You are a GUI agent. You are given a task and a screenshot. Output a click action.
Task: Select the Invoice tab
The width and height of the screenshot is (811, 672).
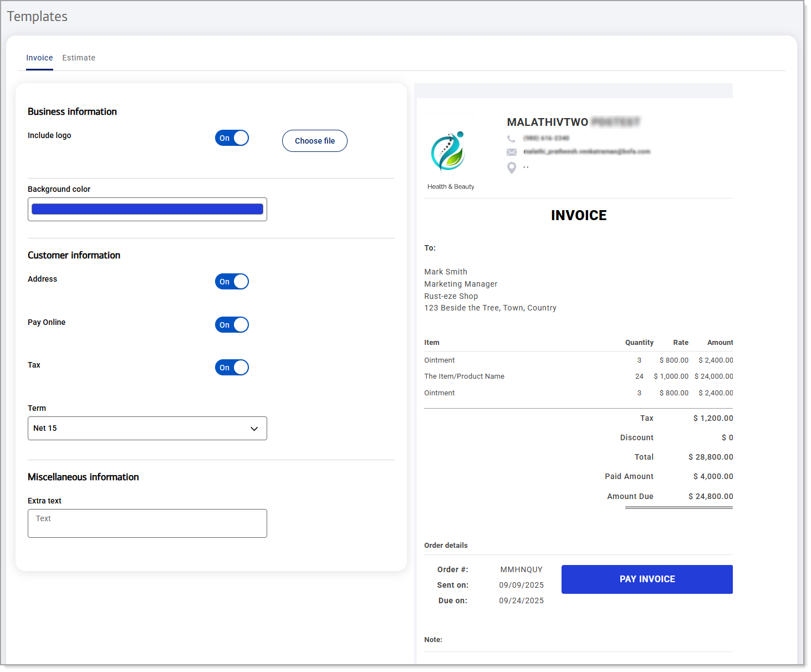click(39, 58)
